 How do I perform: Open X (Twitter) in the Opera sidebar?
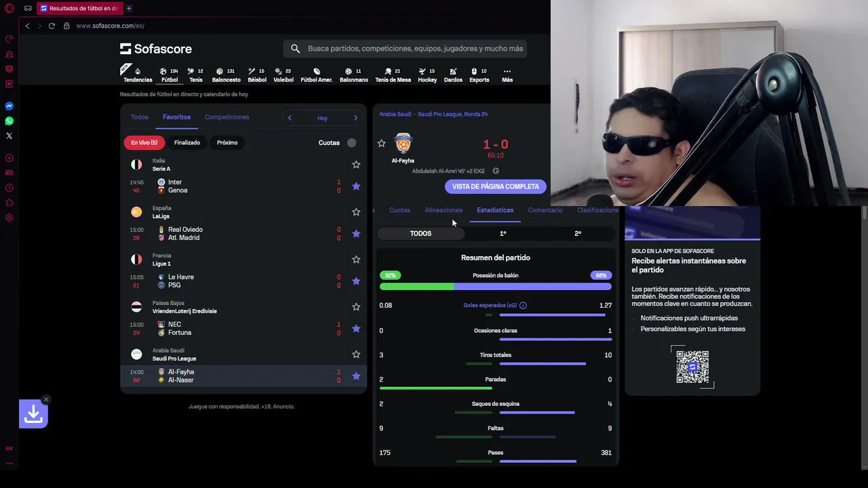coord(9,136)
